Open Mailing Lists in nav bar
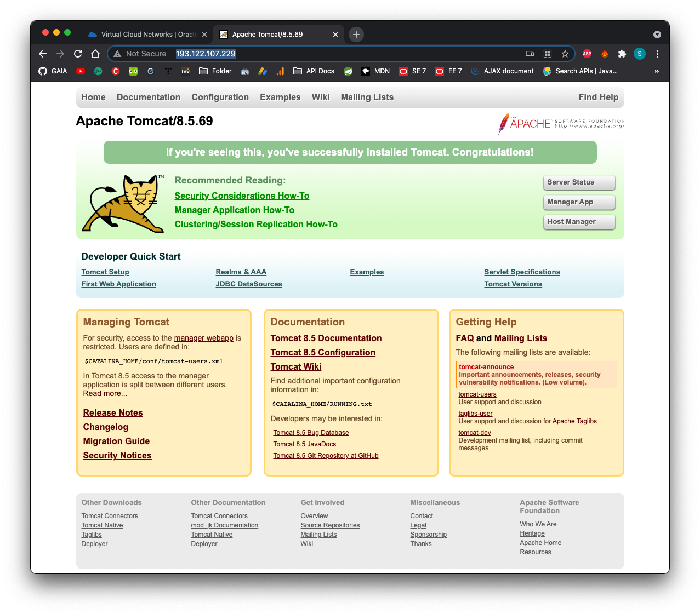 click(367, 97)
